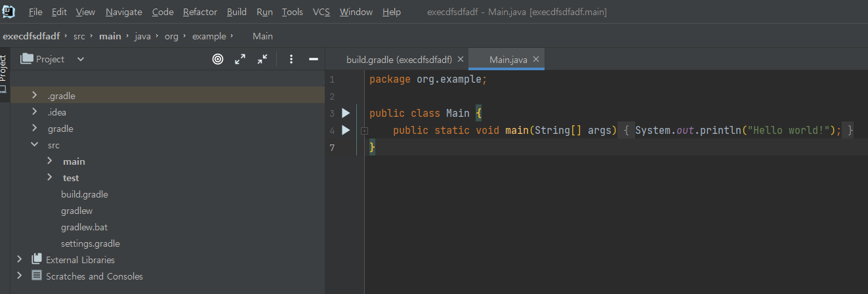
Task: Run Main class using gutter arrow on line 3
Action: click(346, 113)
